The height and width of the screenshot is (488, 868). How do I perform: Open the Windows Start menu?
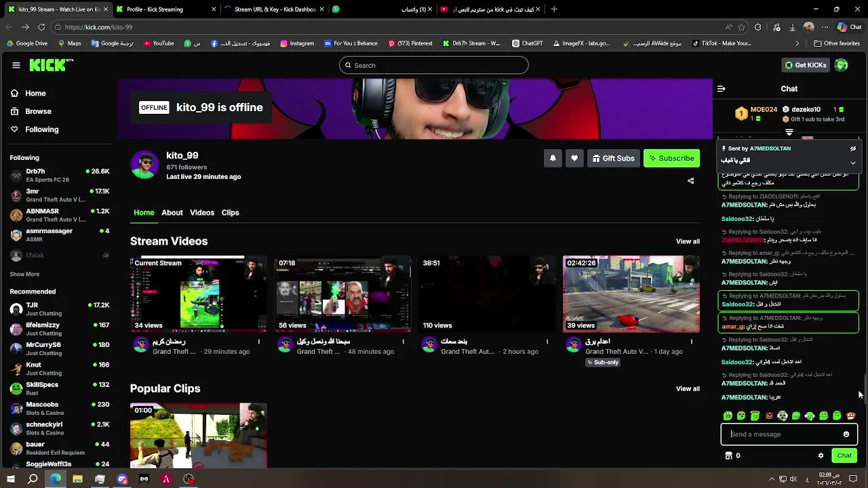pos(10,479)
